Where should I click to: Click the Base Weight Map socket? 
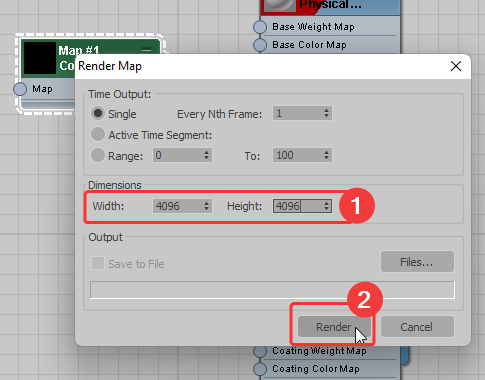260,27
